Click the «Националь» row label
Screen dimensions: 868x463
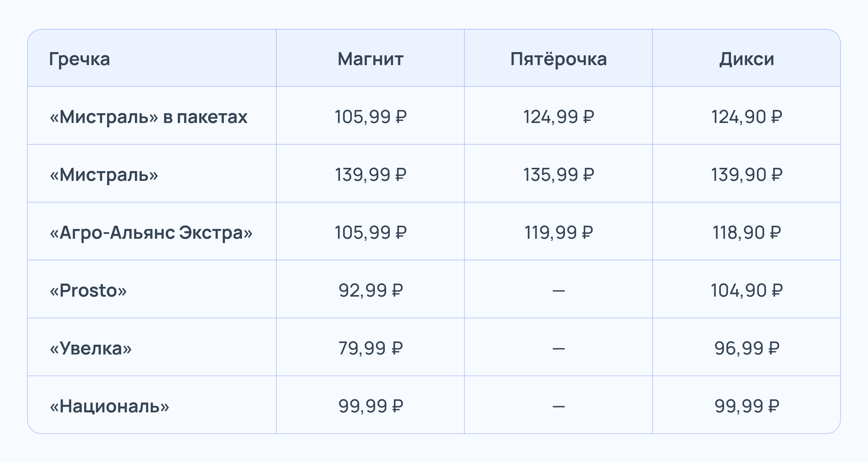109,406
